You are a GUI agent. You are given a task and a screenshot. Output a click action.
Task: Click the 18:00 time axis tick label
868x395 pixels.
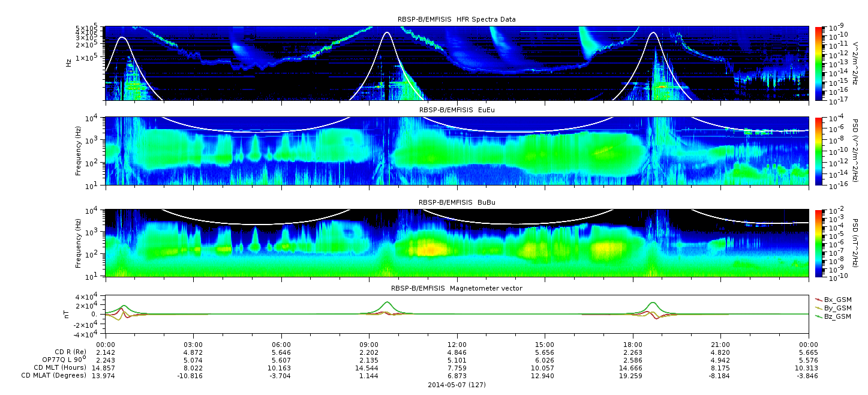(632, 344)
